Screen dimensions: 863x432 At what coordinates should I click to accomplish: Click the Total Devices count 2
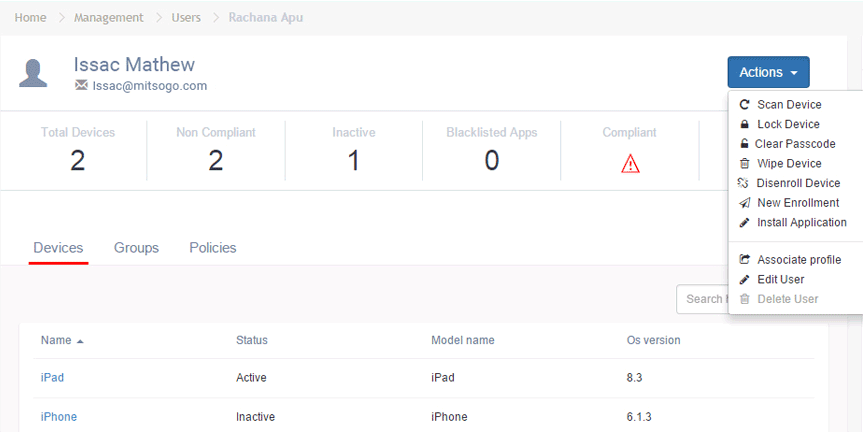78,161
